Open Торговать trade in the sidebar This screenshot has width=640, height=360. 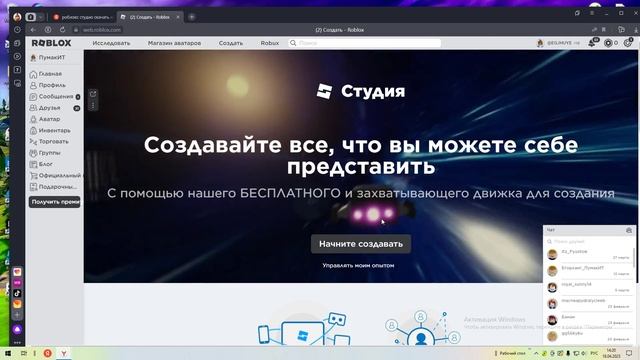tap(49, 141)
